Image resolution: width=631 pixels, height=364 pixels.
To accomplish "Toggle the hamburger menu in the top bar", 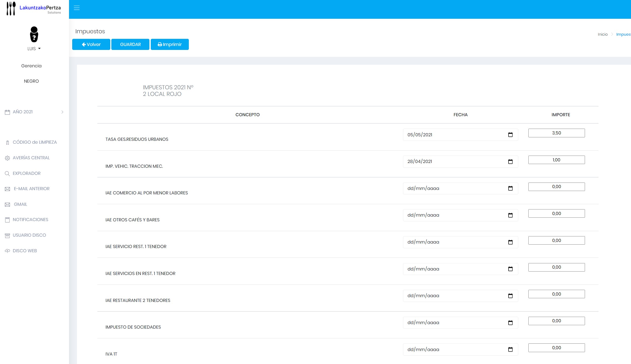I will (77, 8).
